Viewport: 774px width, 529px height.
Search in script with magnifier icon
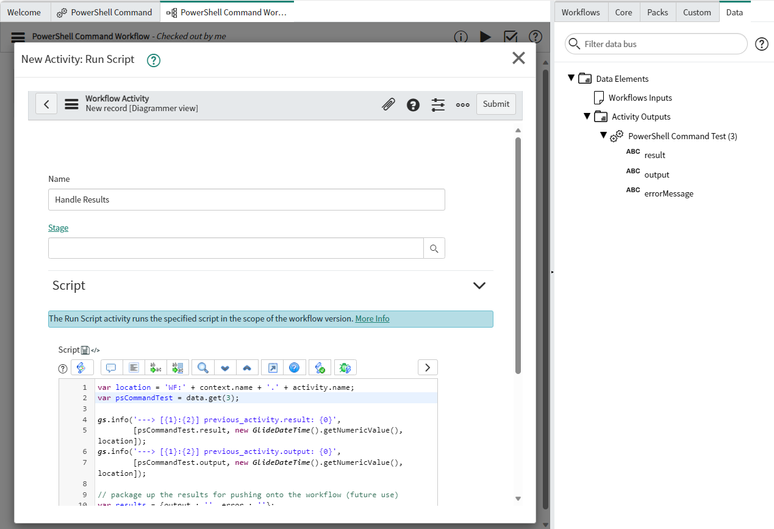tap(202, 368)
